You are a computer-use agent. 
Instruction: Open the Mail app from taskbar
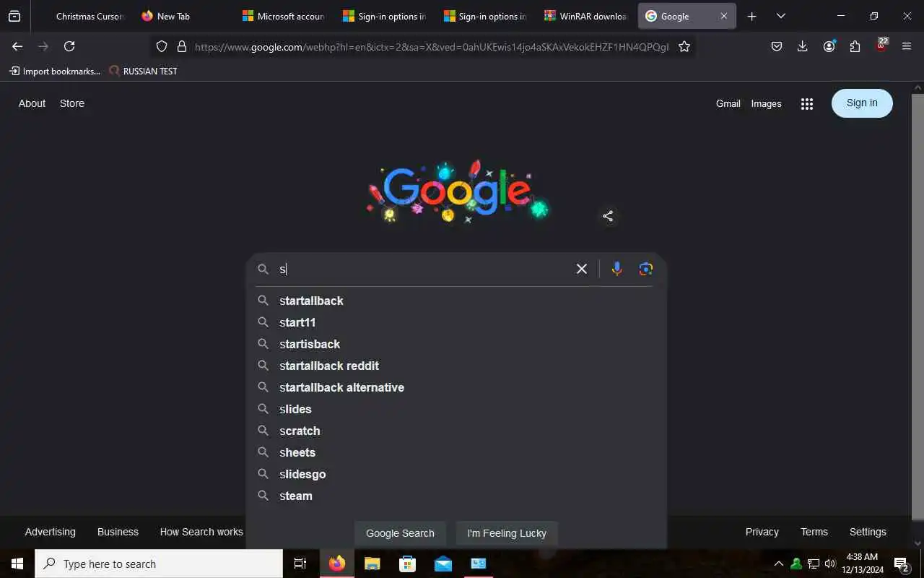(x=443, y=564)
